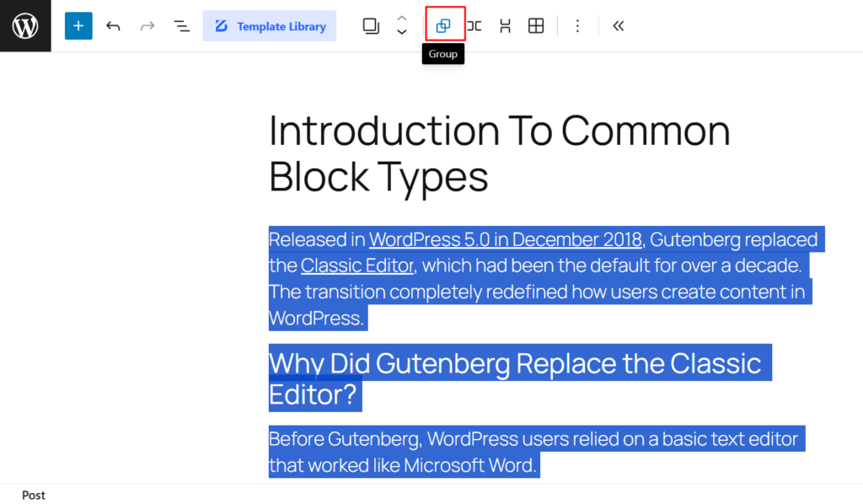Viewport: 863px width, 504px height.
Task: Open the block options three-dot menu
Action: point(577,26)
